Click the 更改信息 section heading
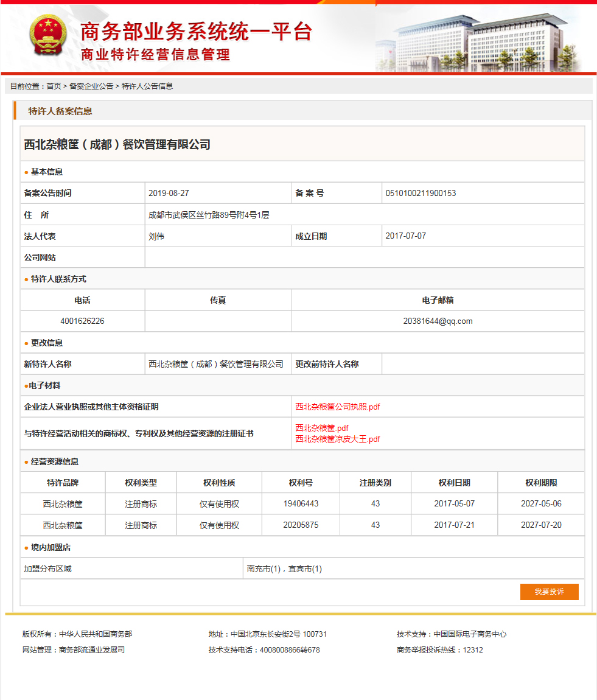Image resolution: width=597 pixels, height=700 pixels. (46, 343)
